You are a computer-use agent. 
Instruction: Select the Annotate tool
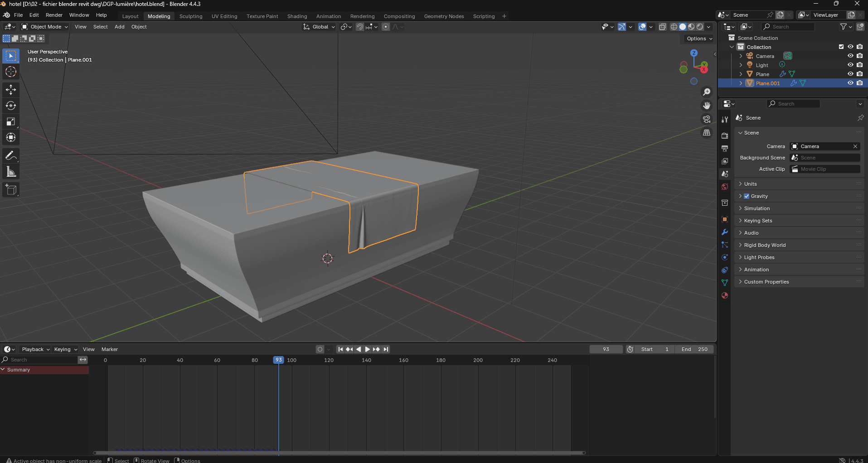[x=11, y=156]
